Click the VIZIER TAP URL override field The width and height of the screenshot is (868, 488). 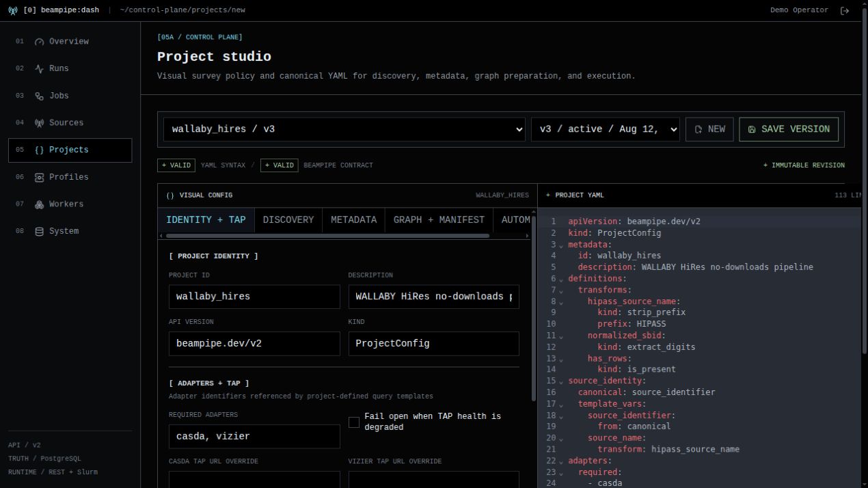[x=434, y=480]
